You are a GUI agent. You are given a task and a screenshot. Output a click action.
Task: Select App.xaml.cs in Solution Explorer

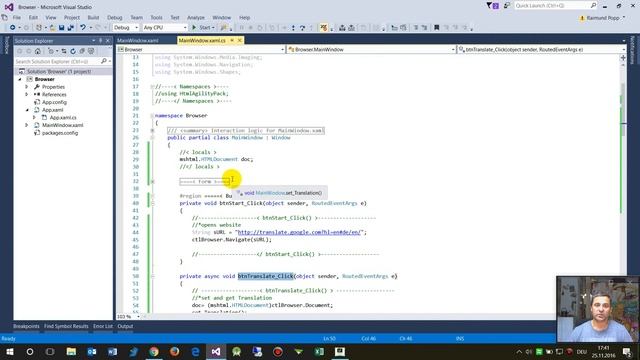pos(63,118)
